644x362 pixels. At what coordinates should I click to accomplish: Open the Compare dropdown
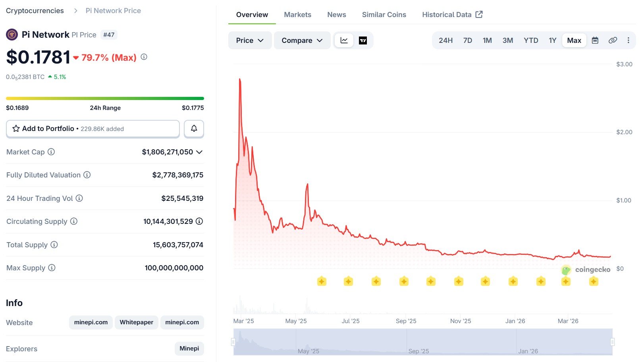(x=302, y=40)
